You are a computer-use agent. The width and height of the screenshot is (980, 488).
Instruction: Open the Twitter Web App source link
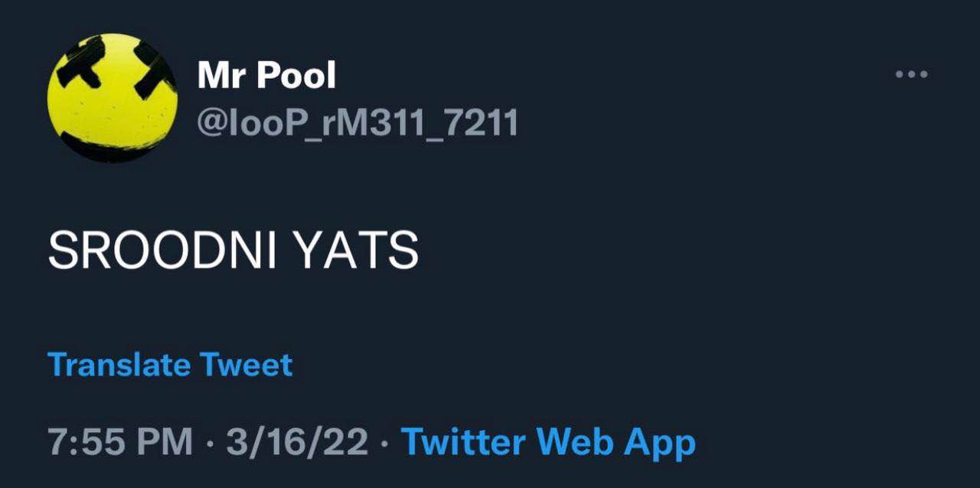tap(548, 442)
